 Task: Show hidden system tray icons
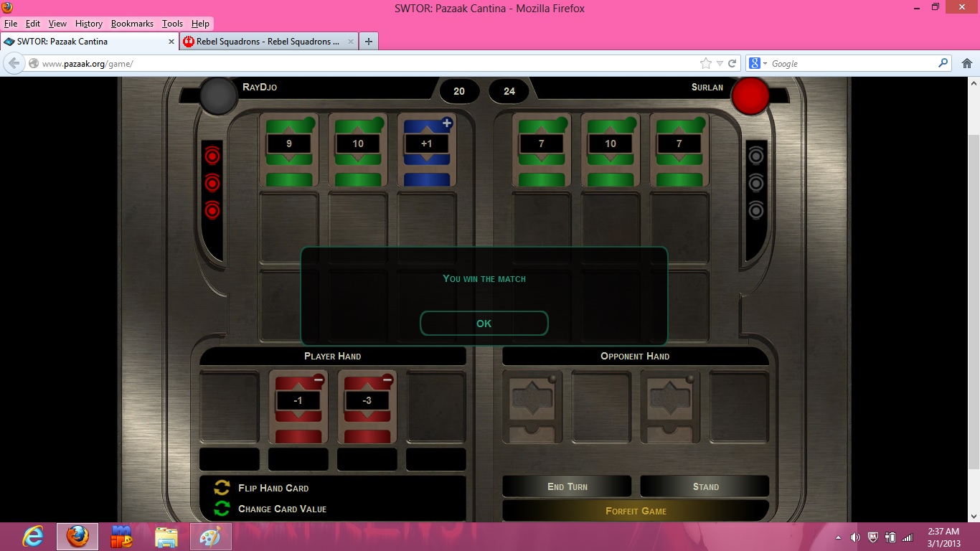pyautogui.click(x=839, y=537)
